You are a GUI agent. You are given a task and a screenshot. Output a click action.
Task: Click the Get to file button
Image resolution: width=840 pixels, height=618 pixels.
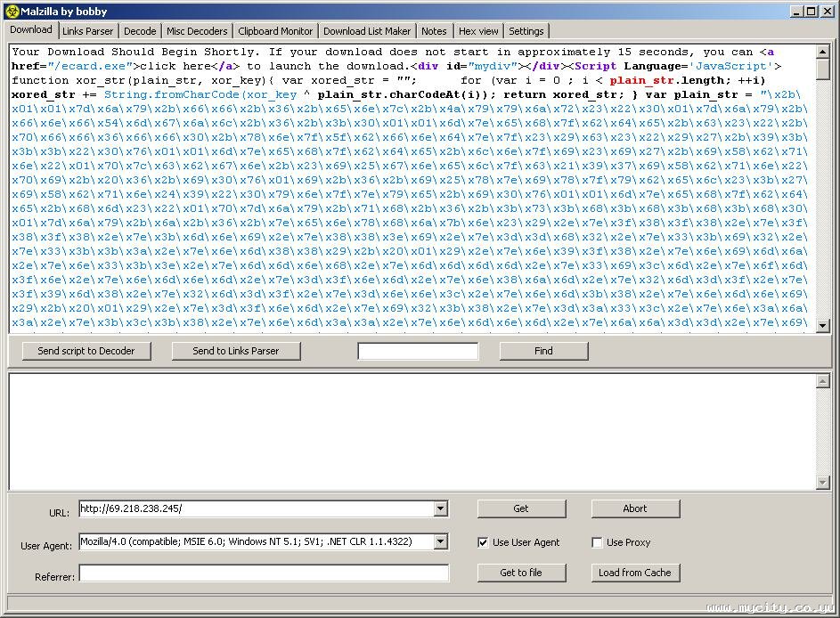[x=521, y=573]
